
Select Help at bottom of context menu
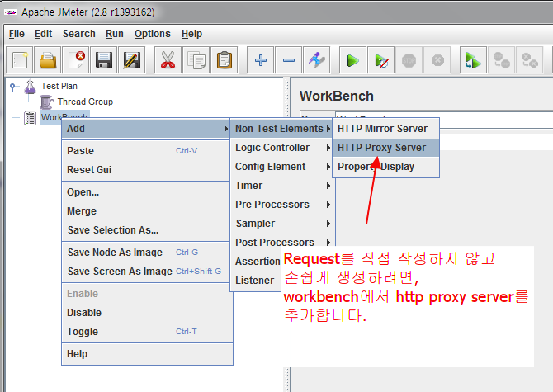pyautogui.click(x=145, y=354)
